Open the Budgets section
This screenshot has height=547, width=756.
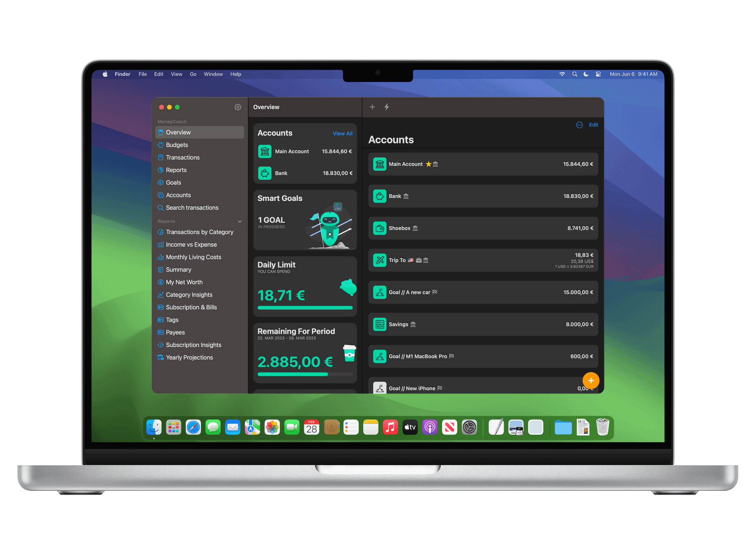point(177,145)
